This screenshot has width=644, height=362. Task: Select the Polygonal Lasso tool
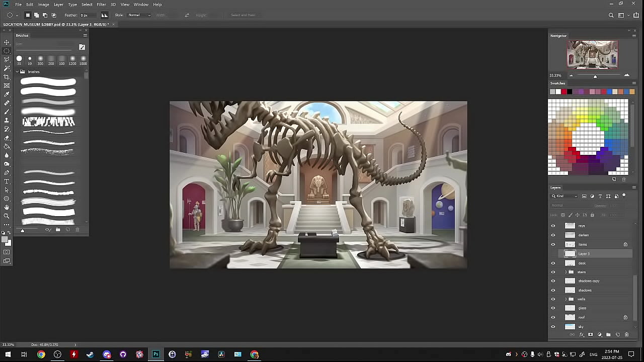click(7, 59)
